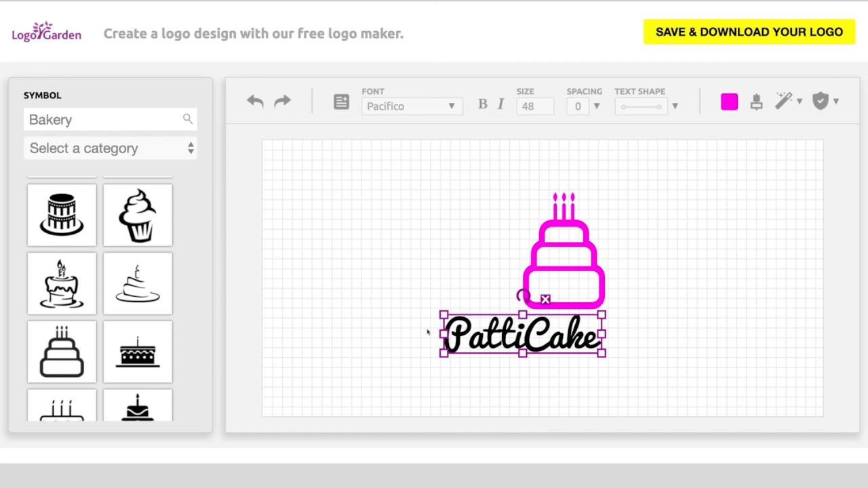The image size is (868, 488).
Task: Click the font size 48 field
Action: tap(535, 106)
